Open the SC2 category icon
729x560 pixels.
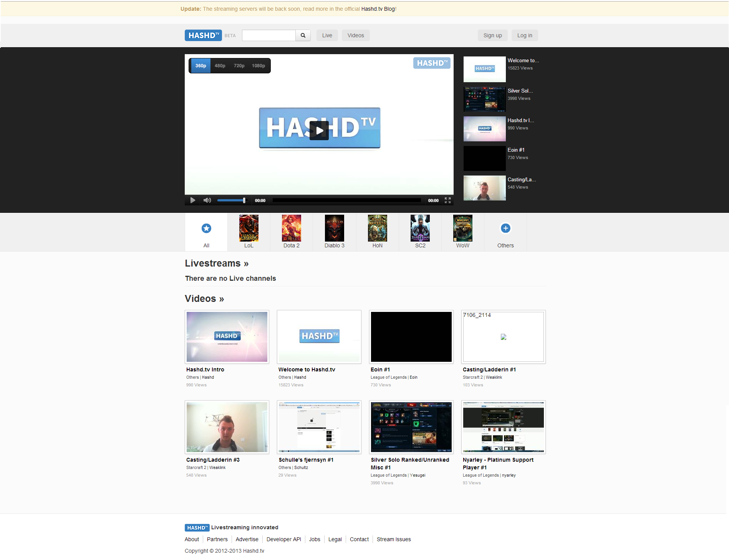(420, 228)
